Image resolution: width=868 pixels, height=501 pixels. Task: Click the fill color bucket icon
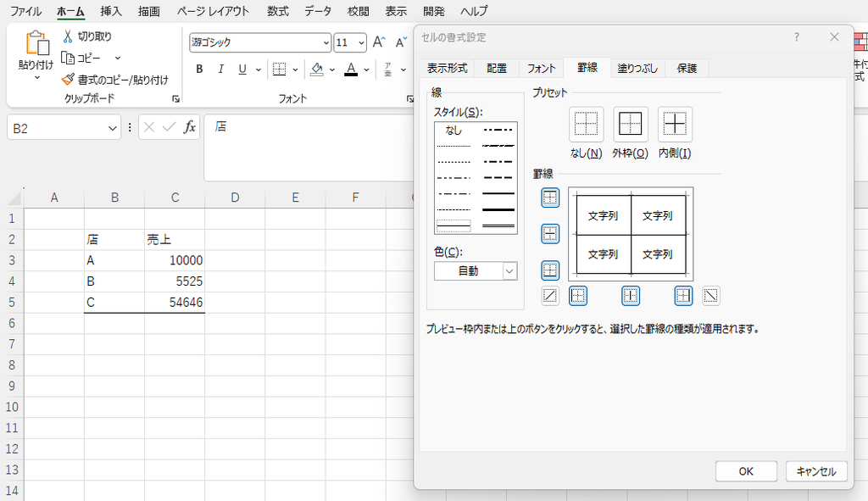[x=317, y=70]
